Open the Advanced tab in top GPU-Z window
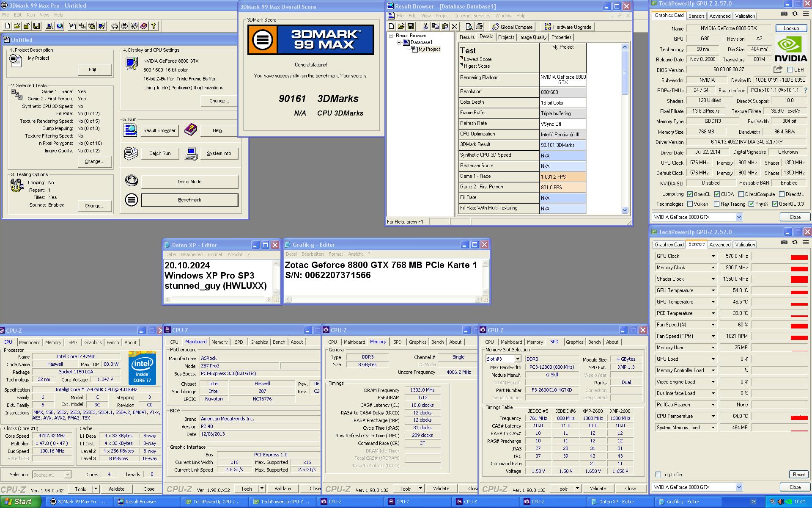 pos(720,16)
